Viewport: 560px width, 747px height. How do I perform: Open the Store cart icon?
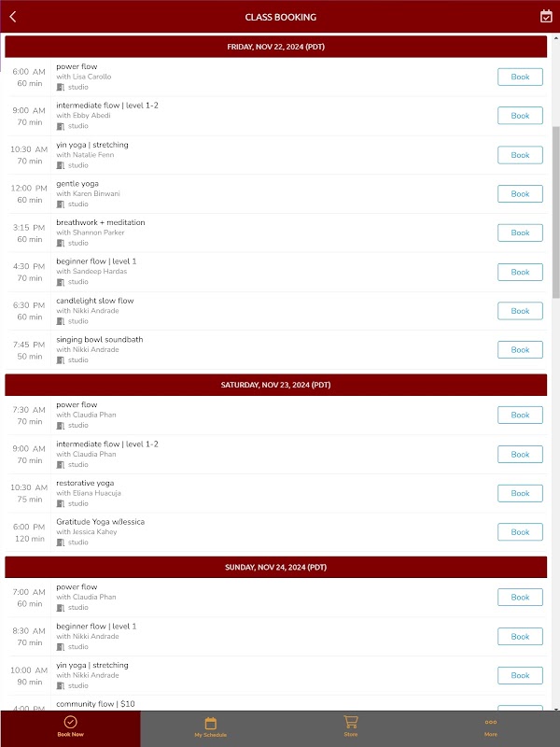(x=350, y=722)
